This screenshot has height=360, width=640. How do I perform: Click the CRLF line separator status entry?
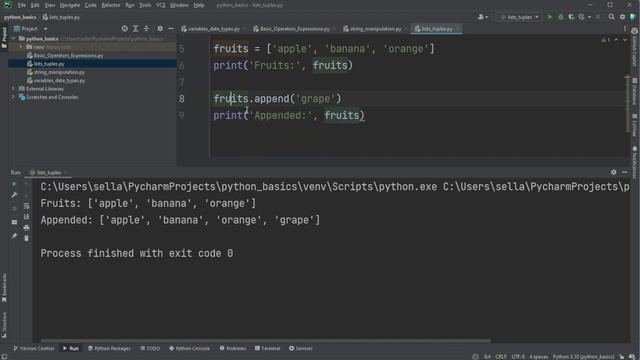click(x=501, y=357)
